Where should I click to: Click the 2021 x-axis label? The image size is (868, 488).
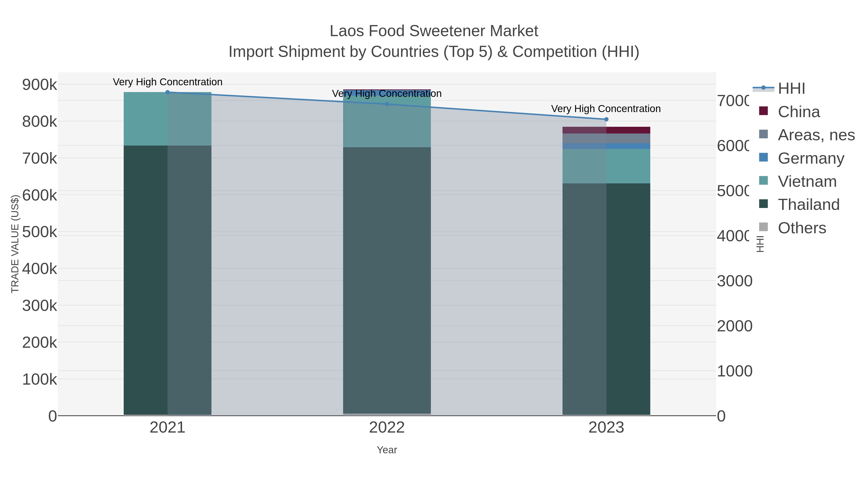click(x=168, y=427)
